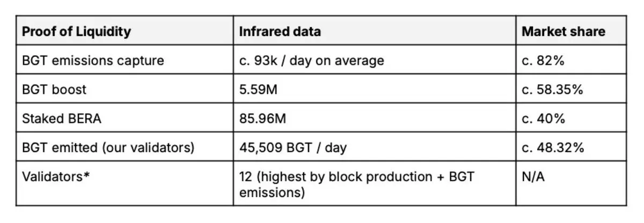This screenshot has width=644, height=223.
Task: Select the Validators* row label
Action: point(125,183)
